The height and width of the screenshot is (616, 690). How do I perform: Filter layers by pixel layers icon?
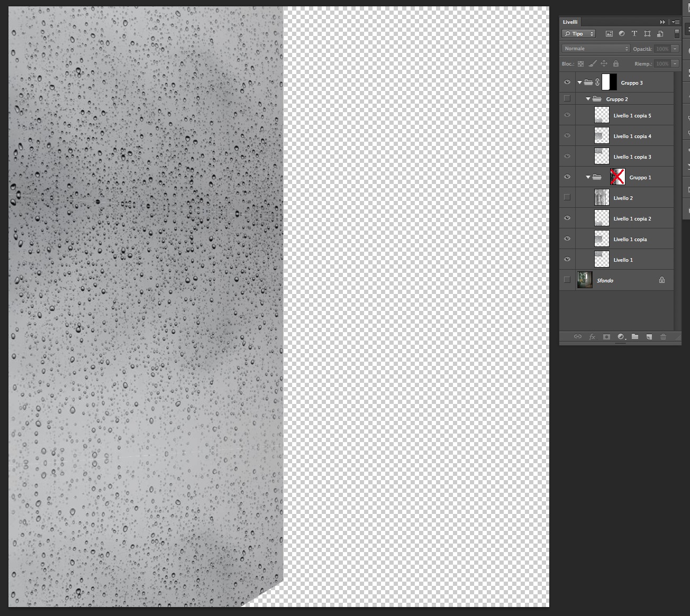click(609, 34)
